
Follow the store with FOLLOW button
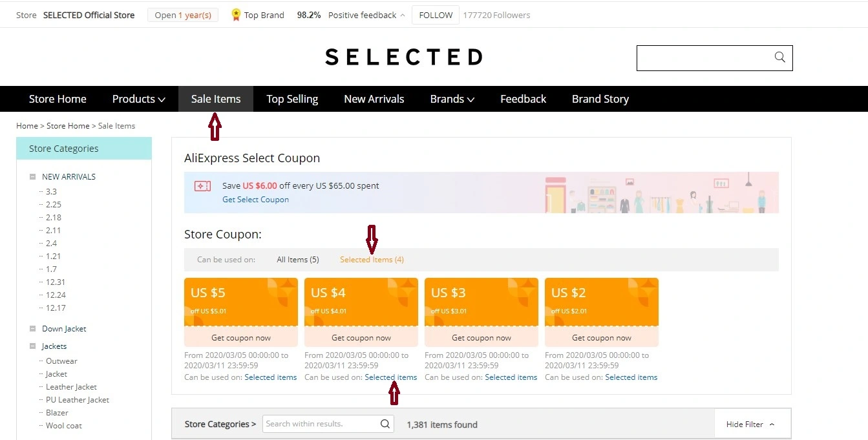(436, 15)
